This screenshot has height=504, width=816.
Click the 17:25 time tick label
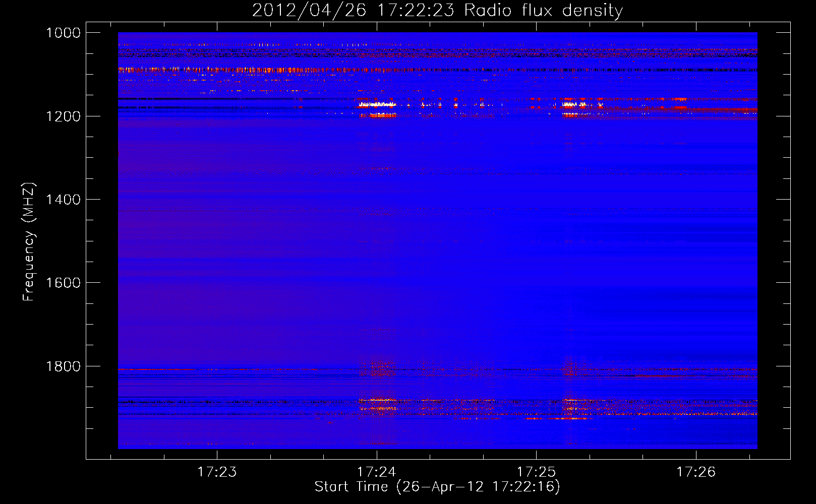coord(536,472)
